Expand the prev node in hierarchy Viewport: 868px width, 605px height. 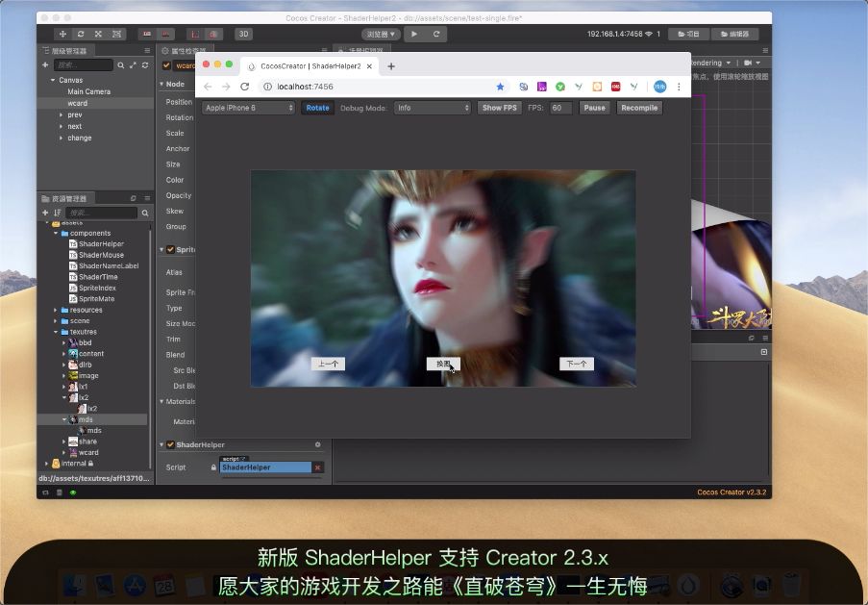61,114
